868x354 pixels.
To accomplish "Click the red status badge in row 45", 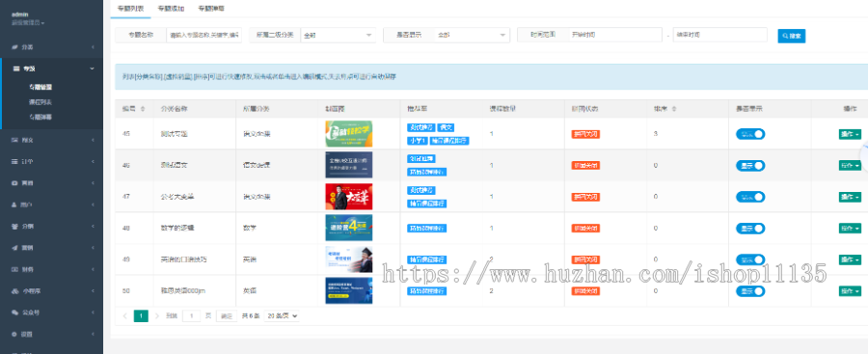I will point(585,134).
